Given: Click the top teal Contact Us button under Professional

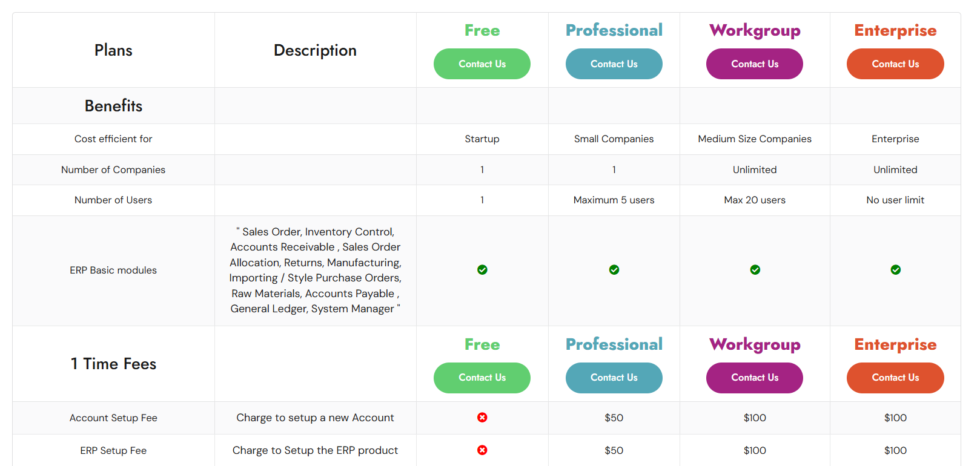Looking at the screenshot, I should [x=614, y=64].
